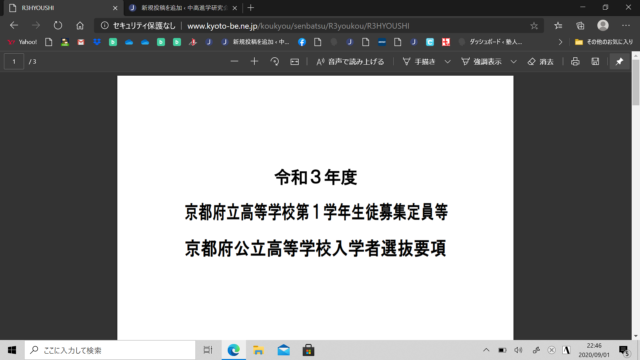The height and width of the screenshot is (360, 640).
Task: Close the 新規投稿を追加 tab
Action: tap(235, 8)
